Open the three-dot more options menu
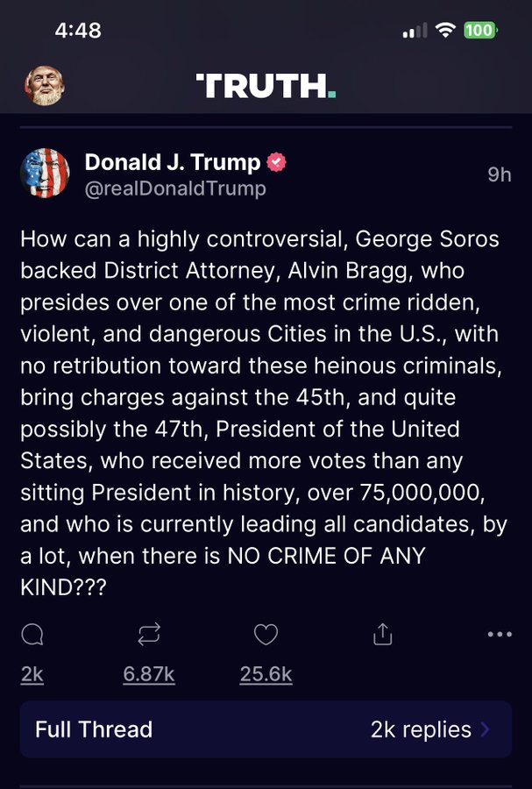The width and height of the screenshot is (532, 789). click(x=499, y=635)
